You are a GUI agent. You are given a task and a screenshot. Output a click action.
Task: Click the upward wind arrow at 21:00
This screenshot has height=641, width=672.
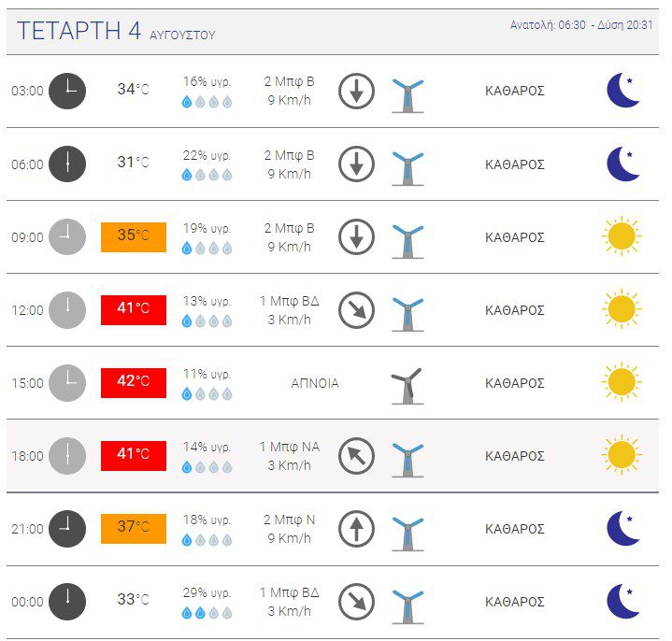click(x=357, y=529)
